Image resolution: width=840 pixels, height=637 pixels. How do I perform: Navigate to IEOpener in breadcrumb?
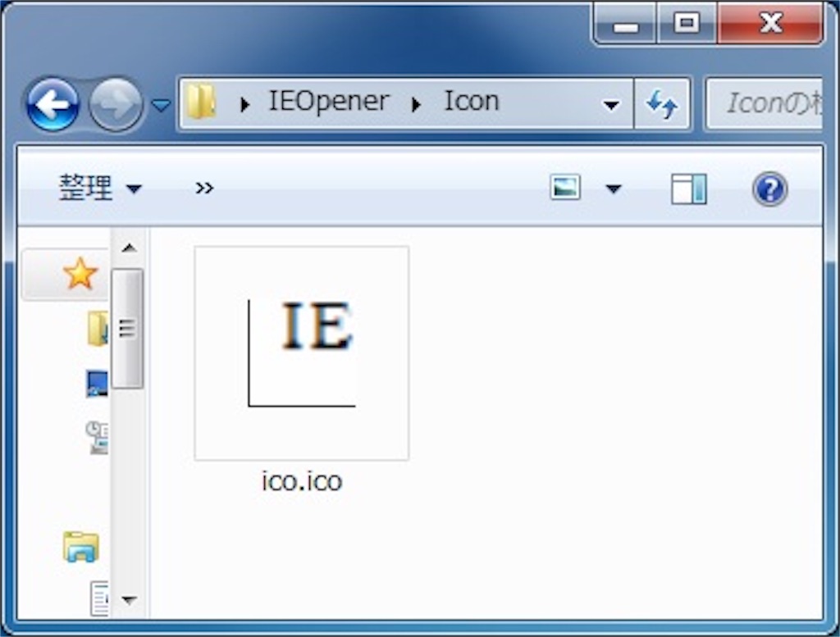328,102
